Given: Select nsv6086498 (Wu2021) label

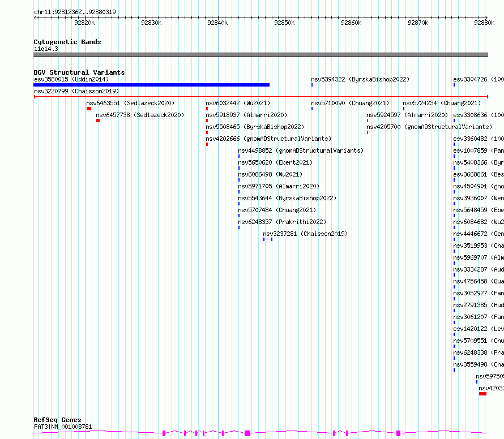Looking at the screenshot, I should (x=270, y=174).
